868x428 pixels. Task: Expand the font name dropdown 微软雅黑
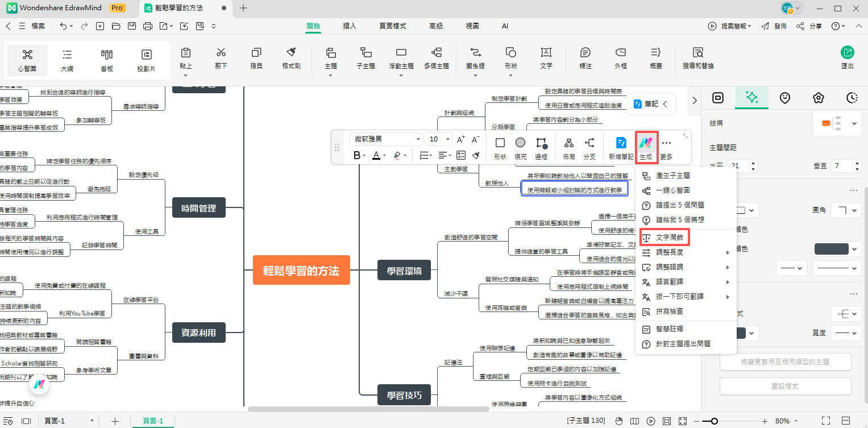click(418, 139)
